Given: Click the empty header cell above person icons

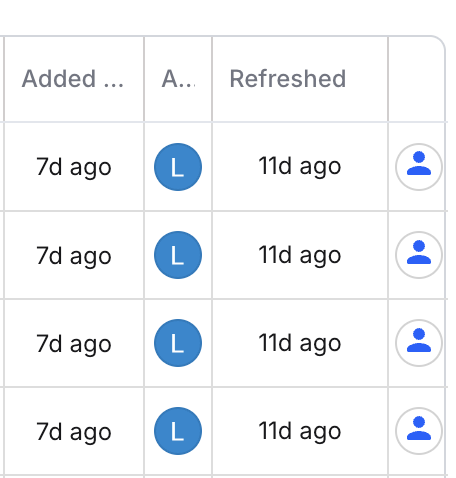Looking at the screenshot, I should [417, 79].
